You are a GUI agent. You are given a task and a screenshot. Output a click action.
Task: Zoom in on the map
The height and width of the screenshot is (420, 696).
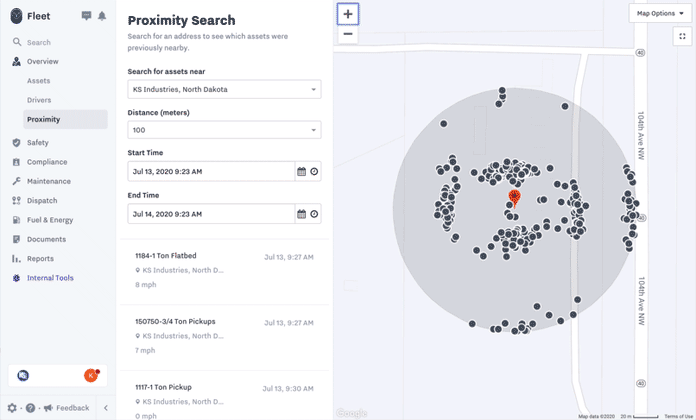coord(348,14)
